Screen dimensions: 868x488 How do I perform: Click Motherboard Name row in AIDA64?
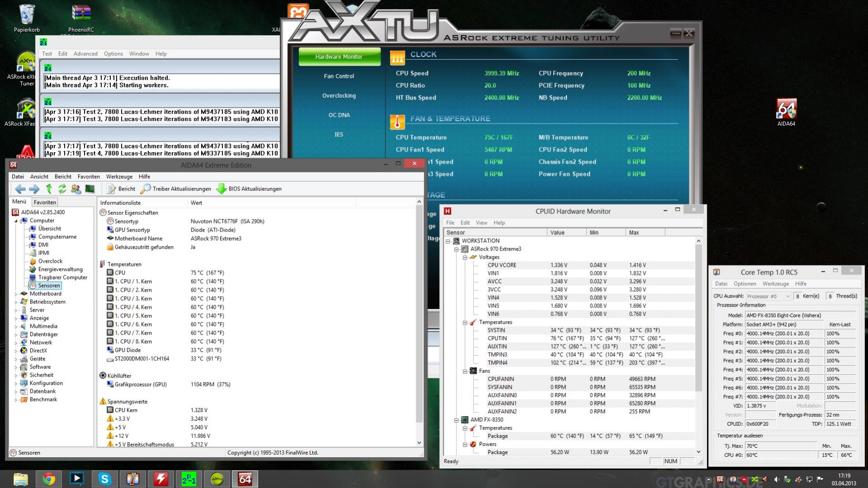click(x=256, y=238)
